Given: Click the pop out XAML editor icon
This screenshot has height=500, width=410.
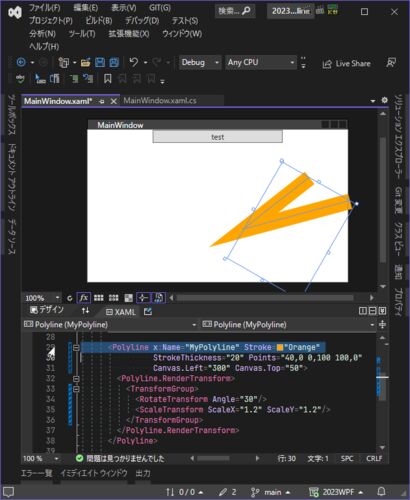Looking at the screenshot, I should 148,311.
